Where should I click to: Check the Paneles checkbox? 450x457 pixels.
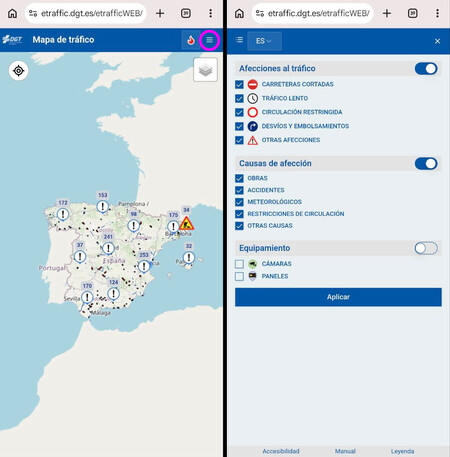239,276
